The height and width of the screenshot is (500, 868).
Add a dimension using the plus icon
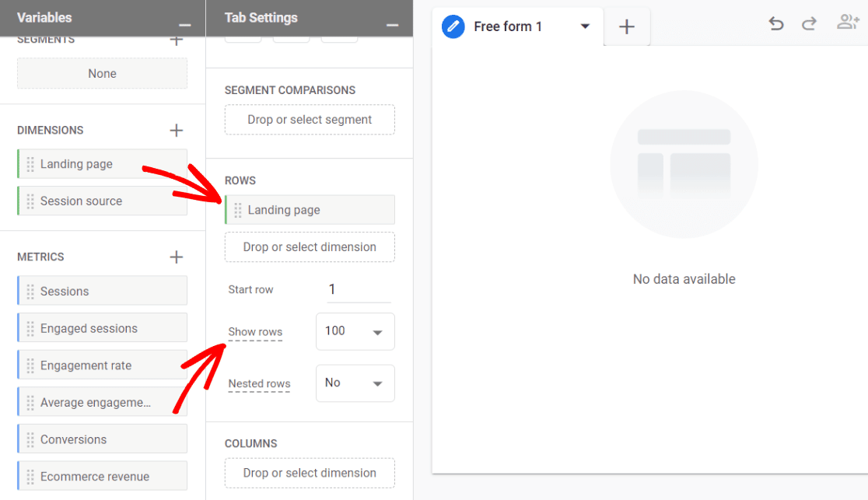coord(177,130)
